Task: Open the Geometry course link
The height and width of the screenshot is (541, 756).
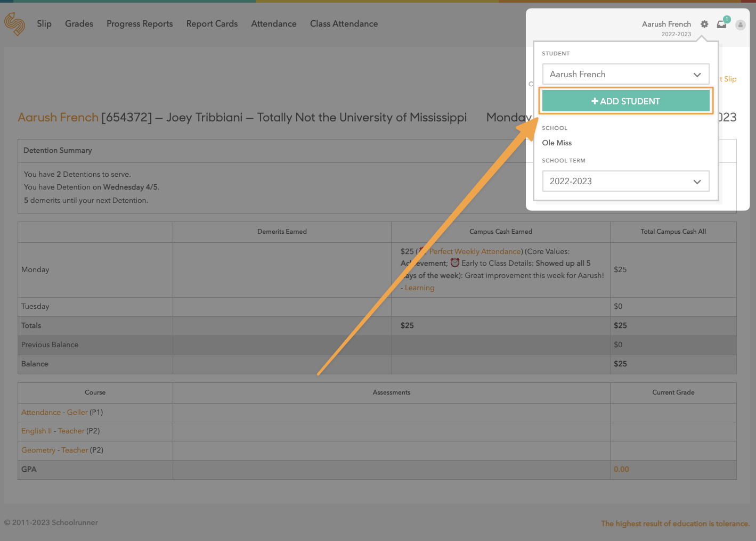Action: coord(38,450)
